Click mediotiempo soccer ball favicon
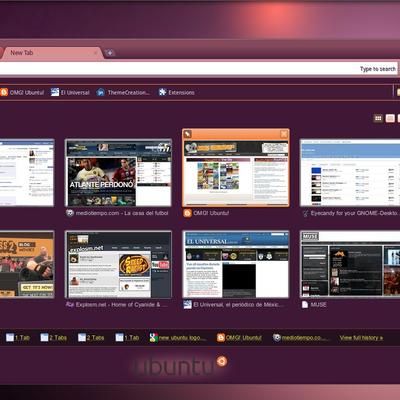 (70, 213)
